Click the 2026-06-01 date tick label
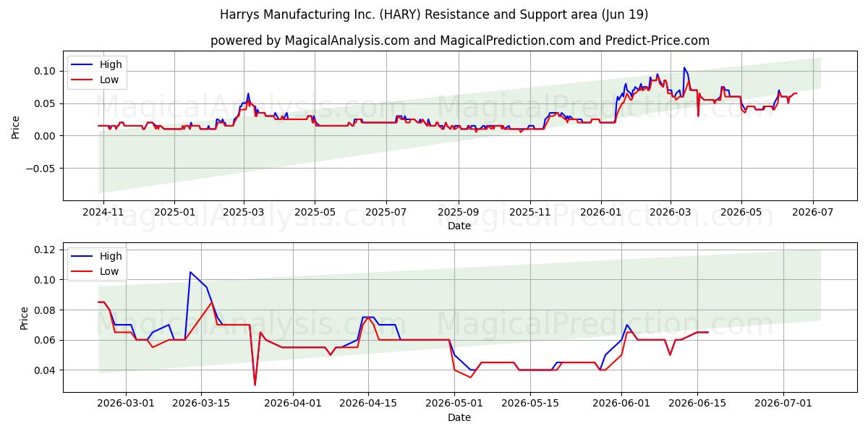 pyautogui.click(x=621, y=404)
